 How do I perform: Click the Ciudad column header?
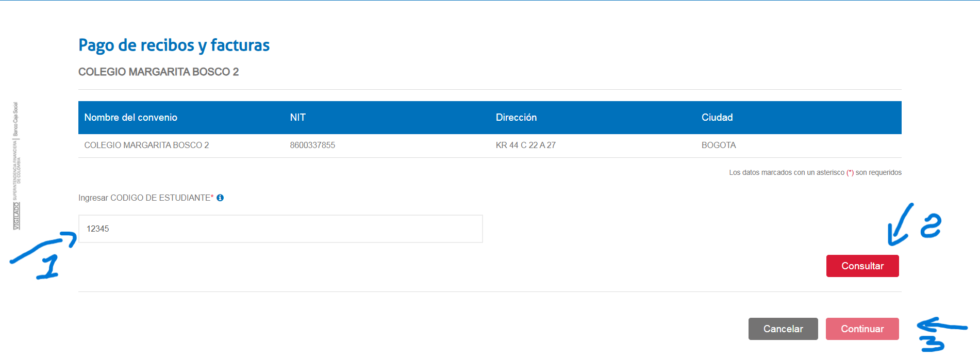[x=717, y=118]
